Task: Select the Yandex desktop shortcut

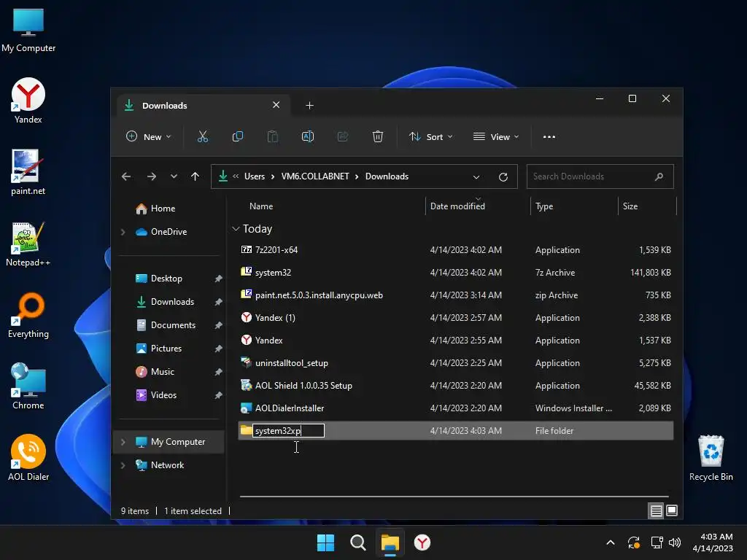Action: coord(28,101)
